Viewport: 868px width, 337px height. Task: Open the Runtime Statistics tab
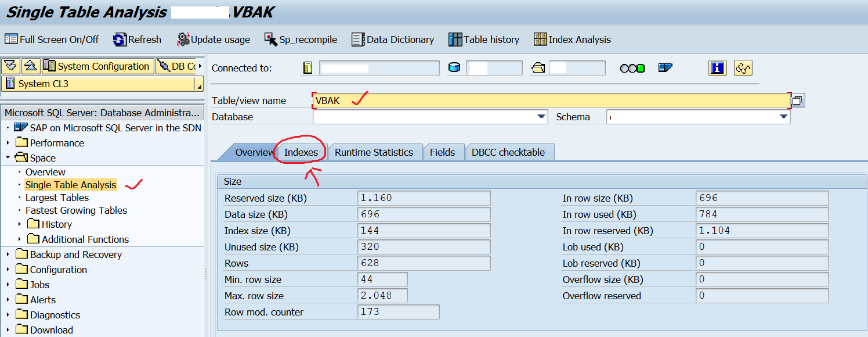click(x=374, y=152)
